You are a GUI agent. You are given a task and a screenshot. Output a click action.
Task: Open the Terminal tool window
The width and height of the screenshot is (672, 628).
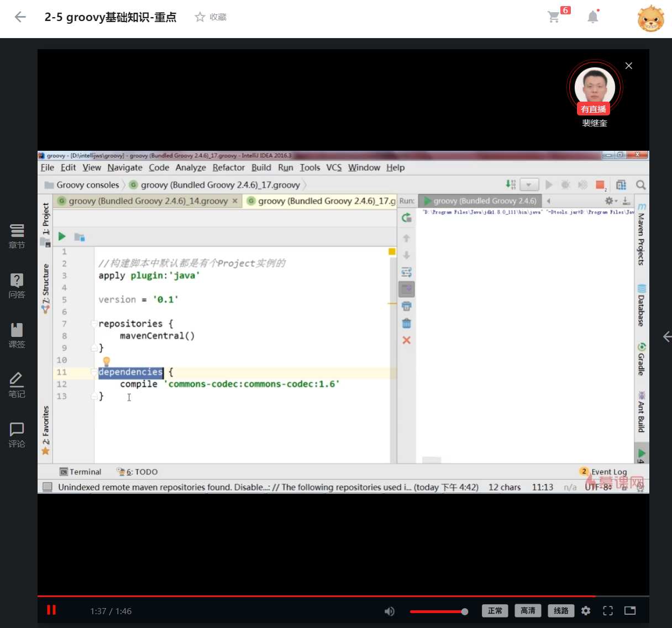[x=81, y=472]
